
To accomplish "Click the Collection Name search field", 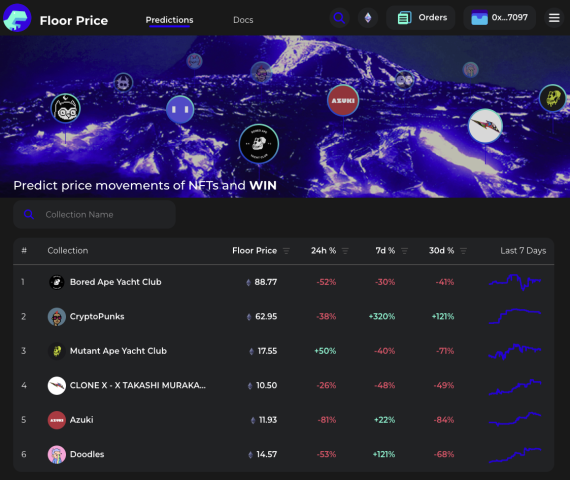I will [95, 215].
